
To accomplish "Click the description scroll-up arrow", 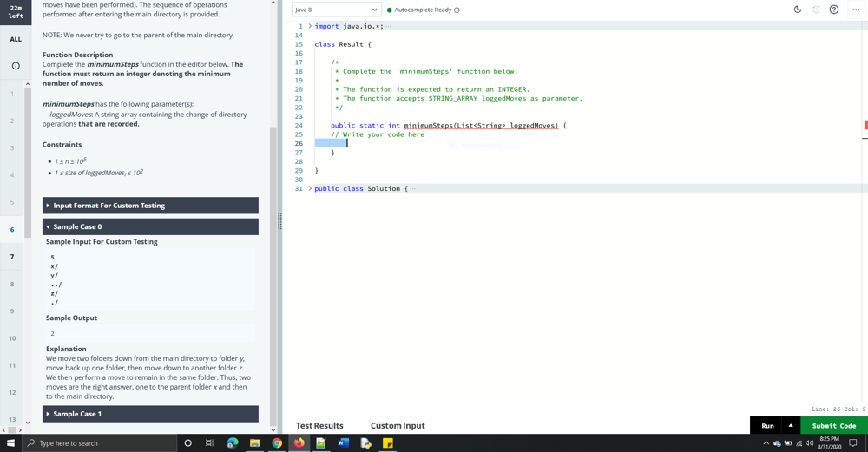I will (x=273, y=3).
